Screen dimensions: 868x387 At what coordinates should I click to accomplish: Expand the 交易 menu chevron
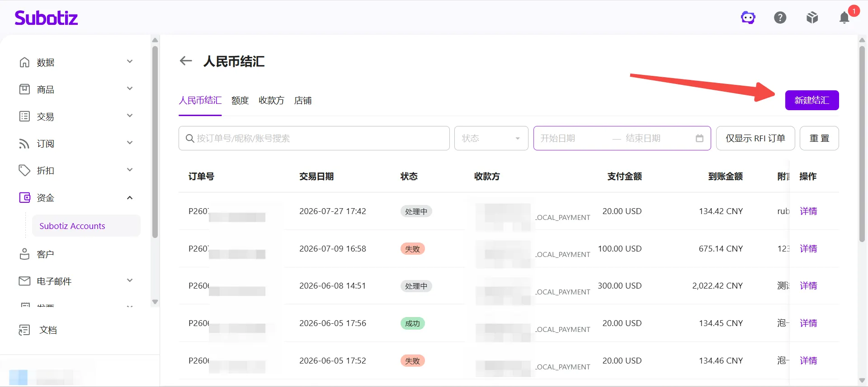coord(130,116)
